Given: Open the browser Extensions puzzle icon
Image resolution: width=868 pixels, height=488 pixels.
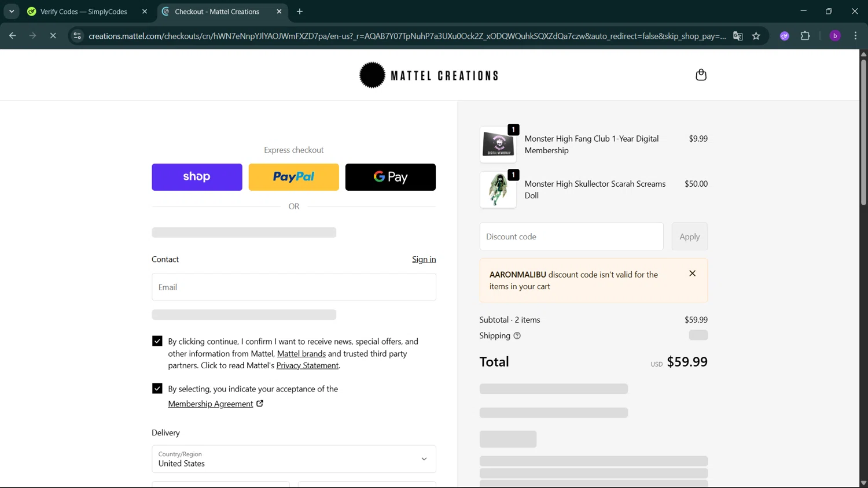Looking at the screenshot, I should [x=805, y=36].
